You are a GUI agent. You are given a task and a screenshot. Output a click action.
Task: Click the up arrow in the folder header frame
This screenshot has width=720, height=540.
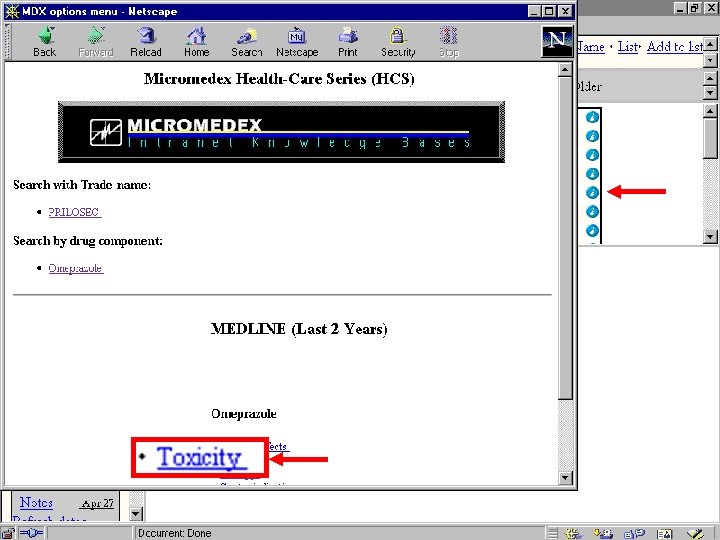point(710,78)
